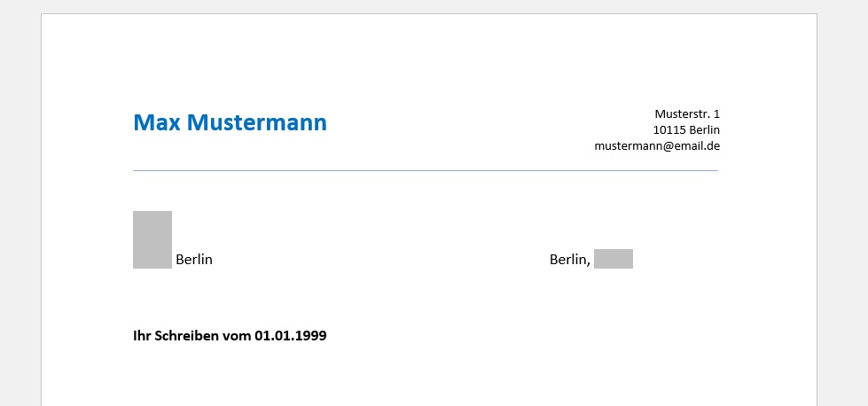Click "Schreiben" in the bold subject line

(x=186, y=336)
